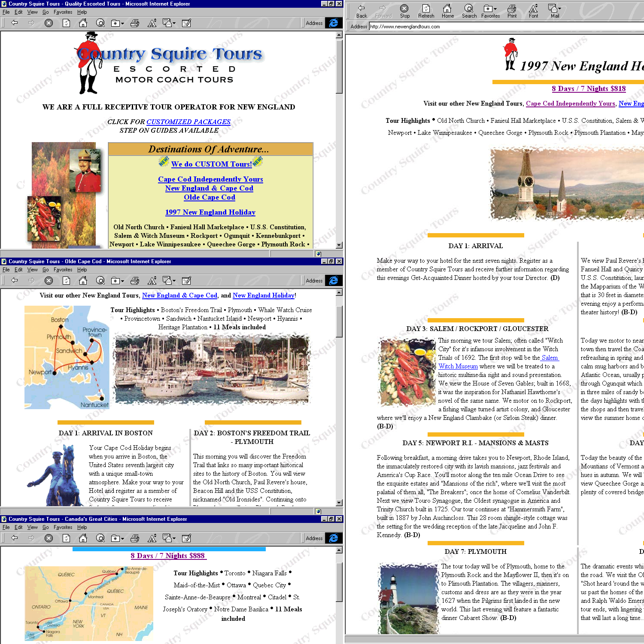Open Go menu in Quality Escorted Tours window
Image resolution: width=644 pixels, height=644 pixels.
tap(46, 12)
